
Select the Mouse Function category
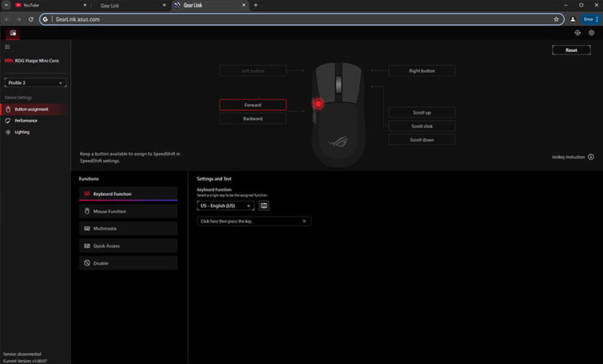(x=128, y=211)
